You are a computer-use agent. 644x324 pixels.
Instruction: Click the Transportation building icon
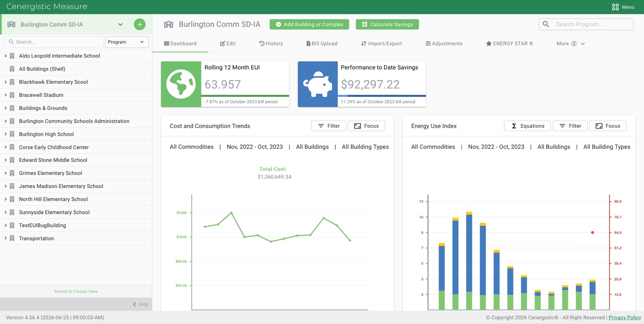click(12, 238)
